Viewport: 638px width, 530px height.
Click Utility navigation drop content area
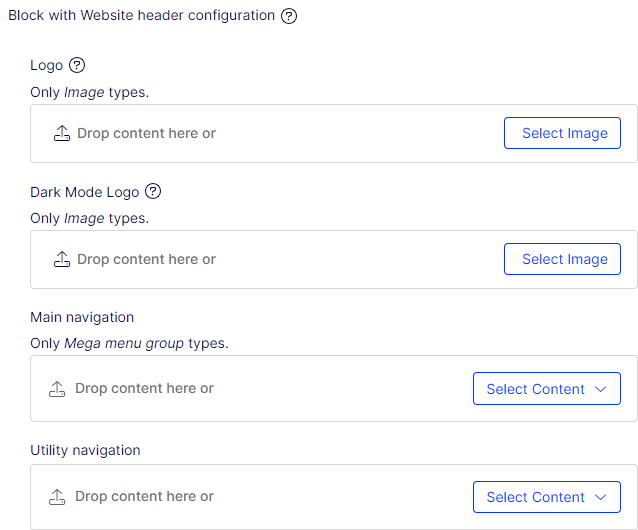tap(334, 497)
